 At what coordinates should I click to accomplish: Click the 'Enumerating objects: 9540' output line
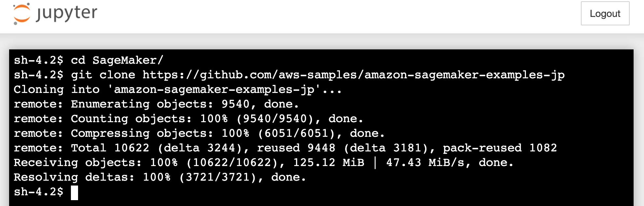click(156, 104)
